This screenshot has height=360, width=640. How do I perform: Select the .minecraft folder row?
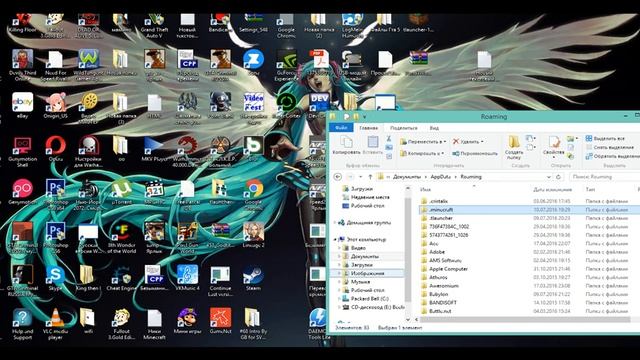coord(529,209)
